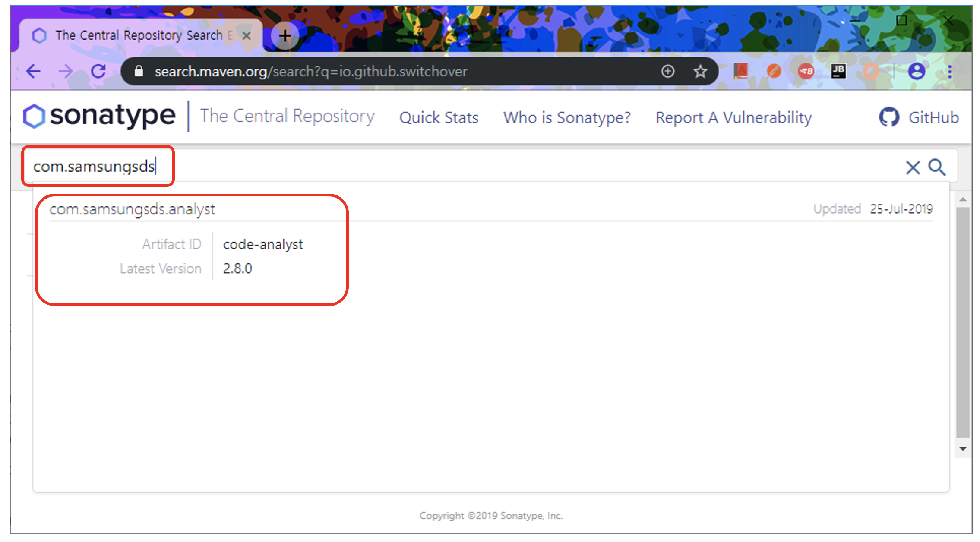This screenshot has height=542, width=980.
Task: Bookmark the page with the star icon
Action: [700, 71]
